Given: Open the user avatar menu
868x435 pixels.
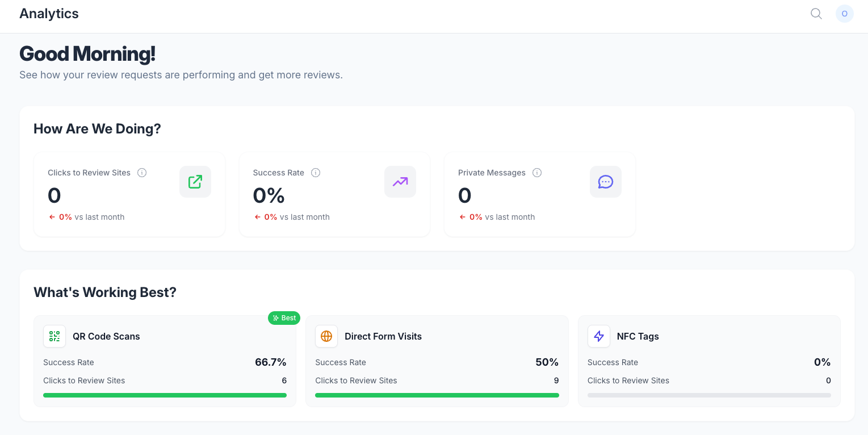Looking at the screenshot, I should 845,14.
